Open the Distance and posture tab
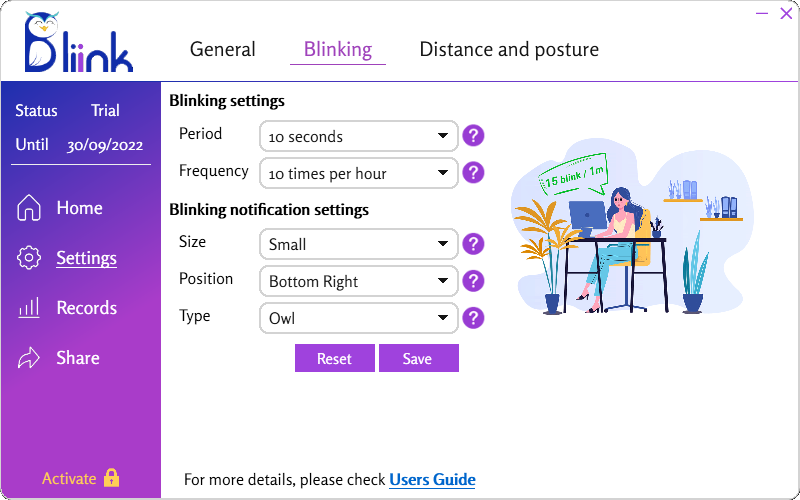 509,49
